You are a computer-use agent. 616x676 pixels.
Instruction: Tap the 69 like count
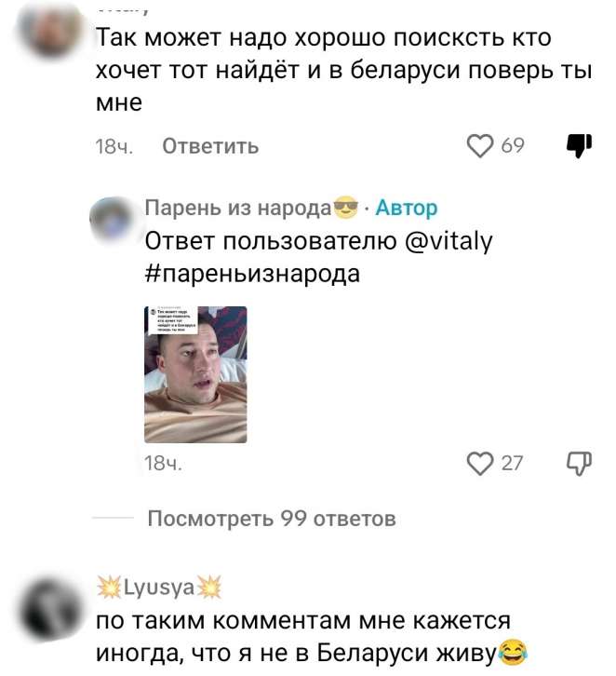click(x=513, y=145)
